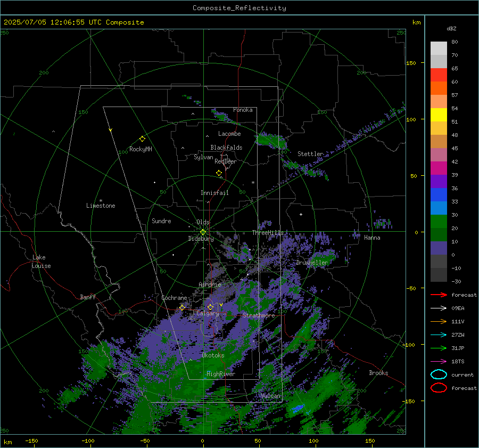Viewport: 479px width, 448px height.
Task: Click the orange 111V arrow icon
Action: coord(439,321)
